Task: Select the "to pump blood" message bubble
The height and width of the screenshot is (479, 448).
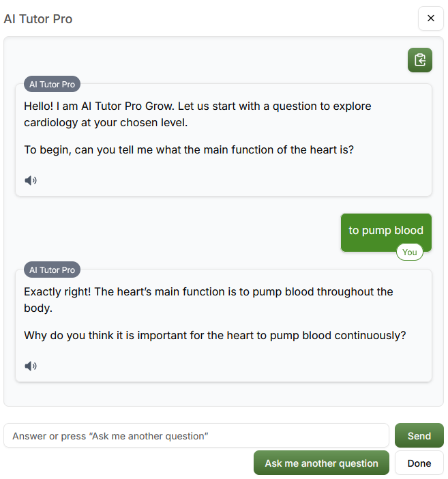Action: [x=386, y=231]
